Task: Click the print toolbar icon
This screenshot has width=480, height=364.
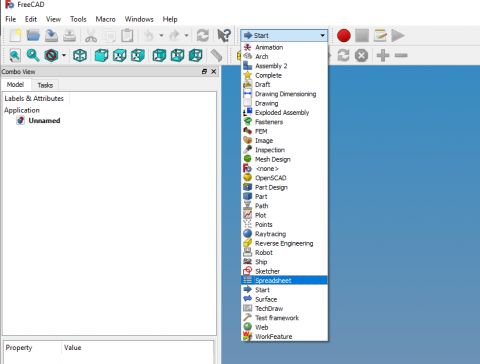Action: 69,35
